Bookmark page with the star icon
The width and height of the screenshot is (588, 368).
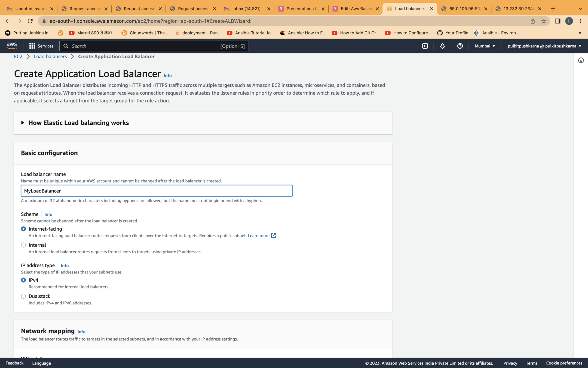click(544, 21)
